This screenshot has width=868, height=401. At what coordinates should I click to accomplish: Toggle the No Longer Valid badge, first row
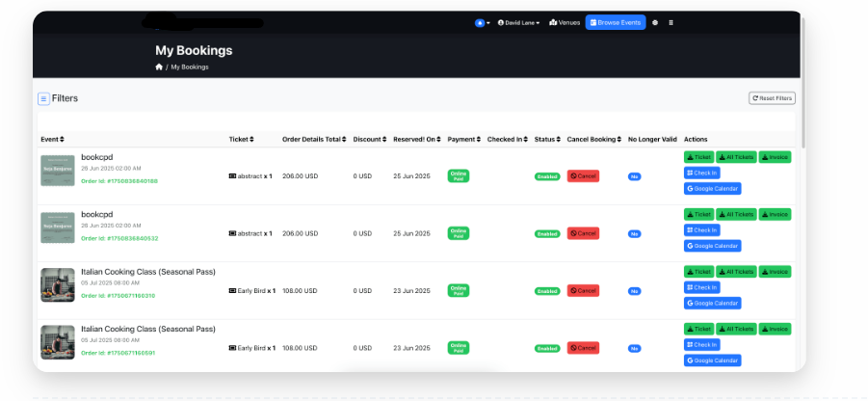[x=634, y=176]
